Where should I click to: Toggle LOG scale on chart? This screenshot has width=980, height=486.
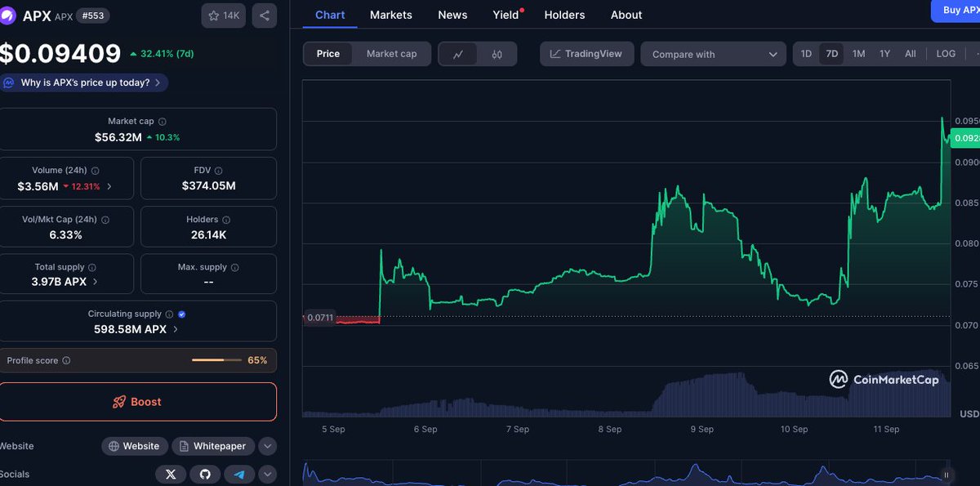point(946,54)
